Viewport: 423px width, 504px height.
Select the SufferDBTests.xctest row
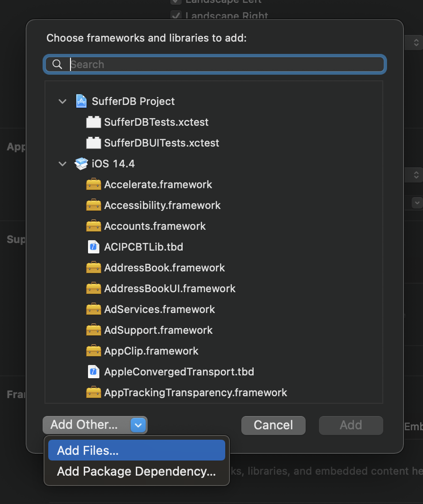[x=214, y=122]
